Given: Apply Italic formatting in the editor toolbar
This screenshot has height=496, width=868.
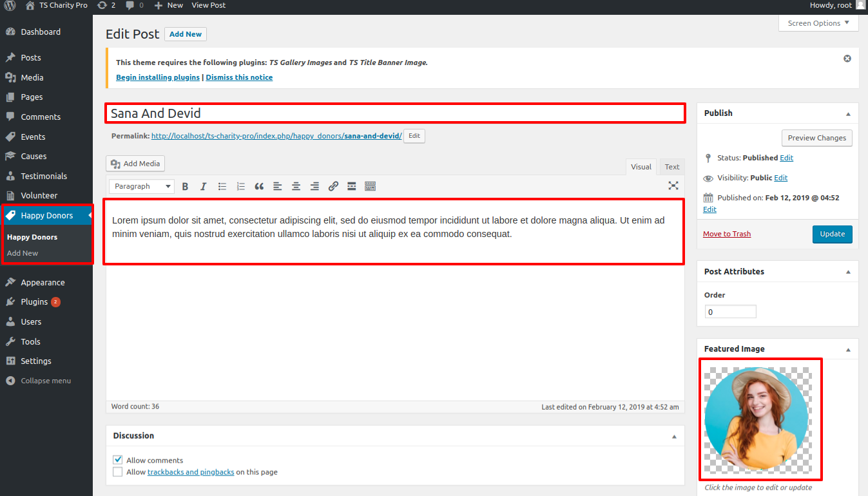Looking at the screenshot, I should [203, 186].
